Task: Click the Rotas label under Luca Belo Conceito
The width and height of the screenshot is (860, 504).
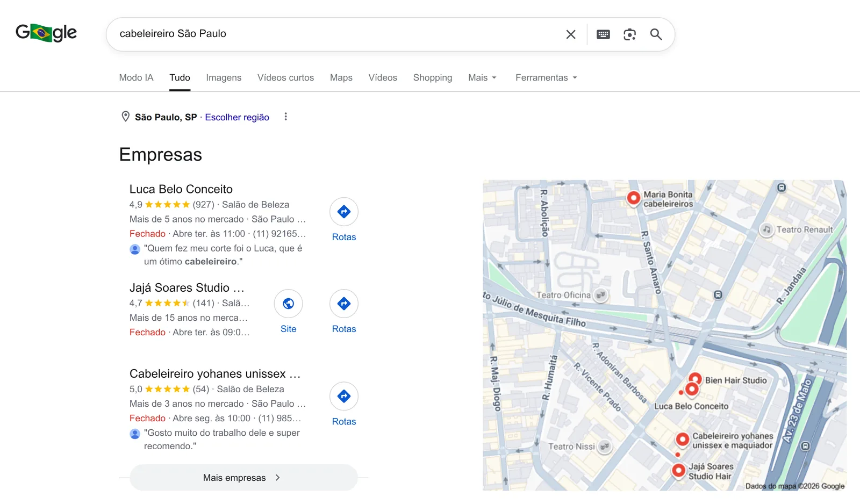Action: coord(344,237)
